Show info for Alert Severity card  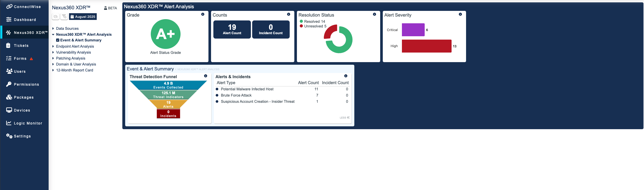[460, 14]
